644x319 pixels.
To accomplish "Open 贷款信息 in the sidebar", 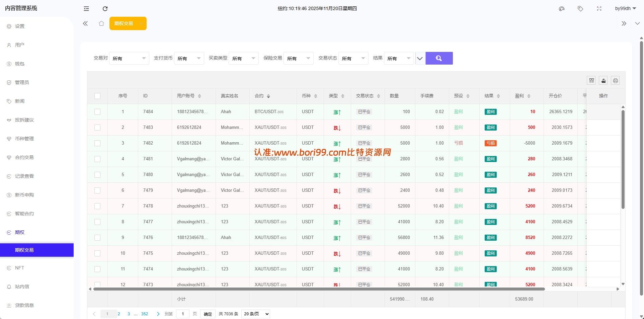I will coord(37,305).
